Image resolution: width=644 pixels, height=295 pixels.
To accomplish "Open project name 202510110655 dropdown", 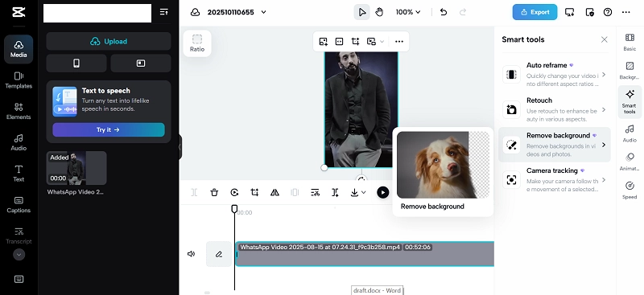I will pos(237,12).
